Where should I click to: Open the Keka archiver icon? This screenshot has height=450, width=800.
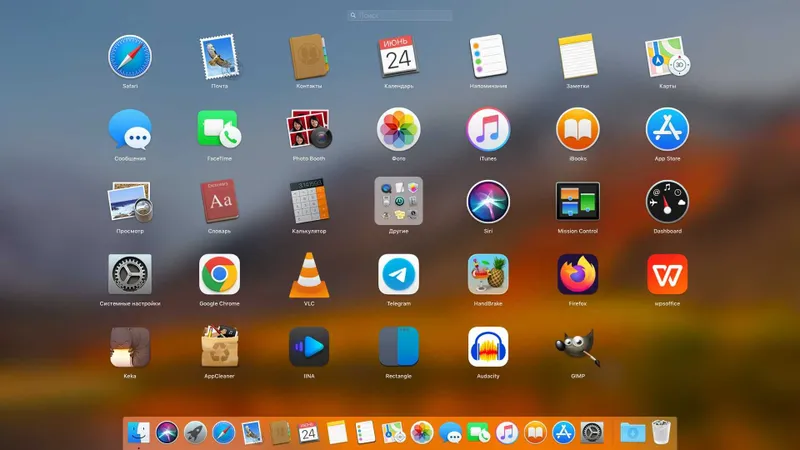[x=130, y=347]
